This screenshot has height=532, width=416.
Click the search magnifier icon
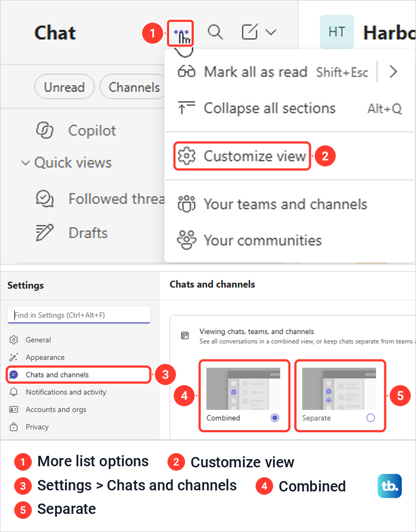click(215, 32)
